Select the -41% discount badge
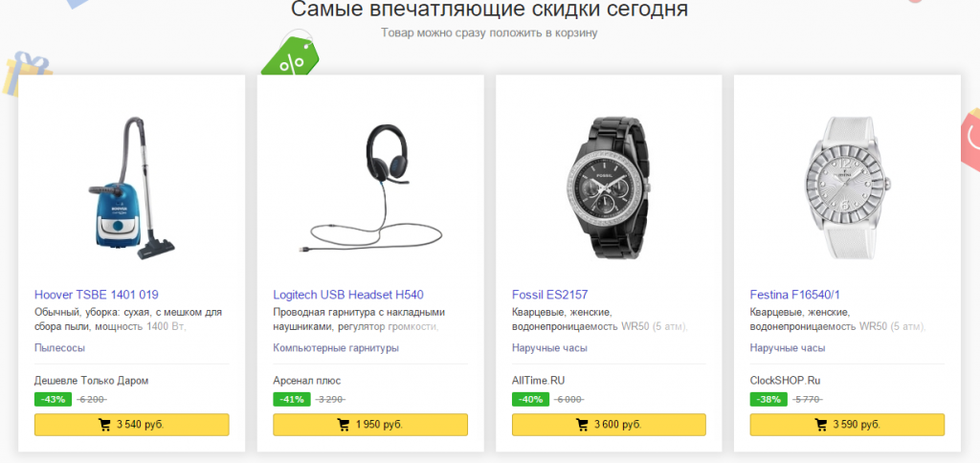Screen dimensions: 980x463 (292, 399)
